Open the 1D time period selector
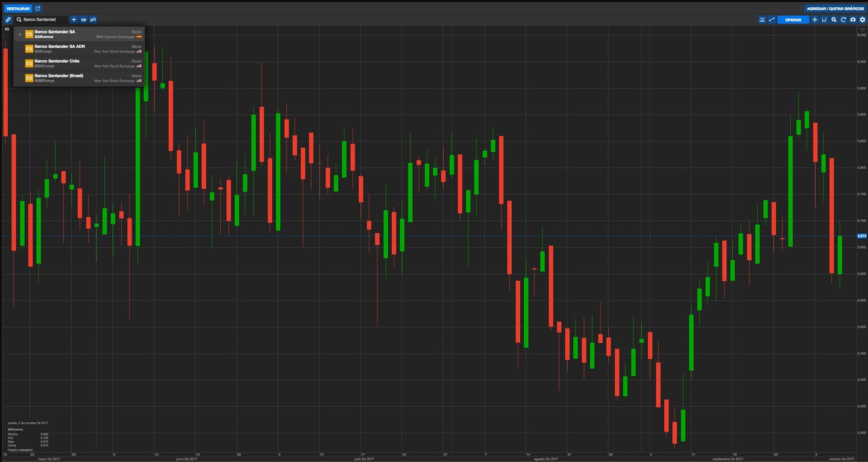 pyautogui.click(x=83, y=20)
